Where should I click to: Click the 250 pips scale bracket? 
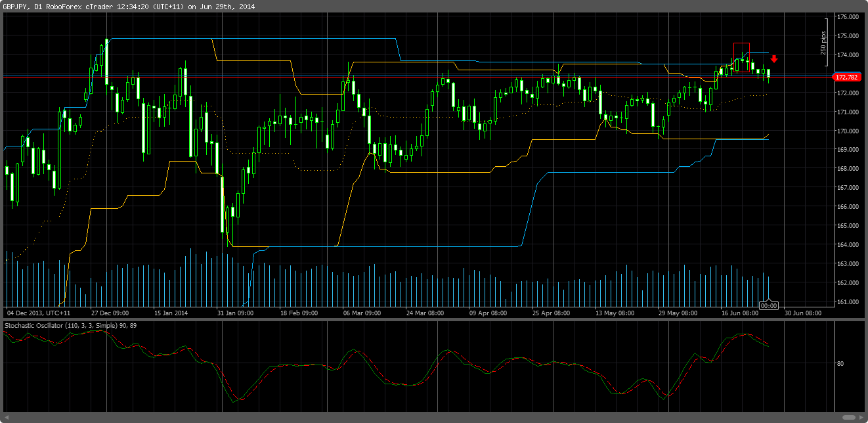click(x=825, y=42)
